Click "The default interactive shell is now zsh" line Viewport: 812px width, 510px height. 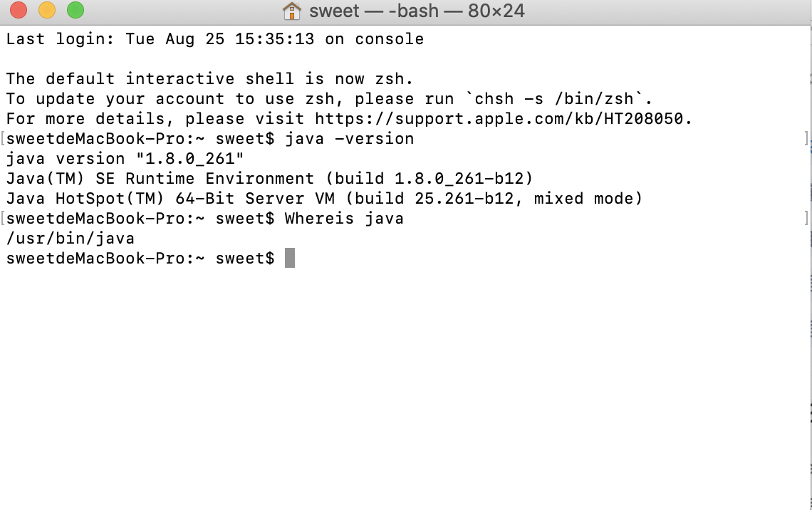pos(209,78)
